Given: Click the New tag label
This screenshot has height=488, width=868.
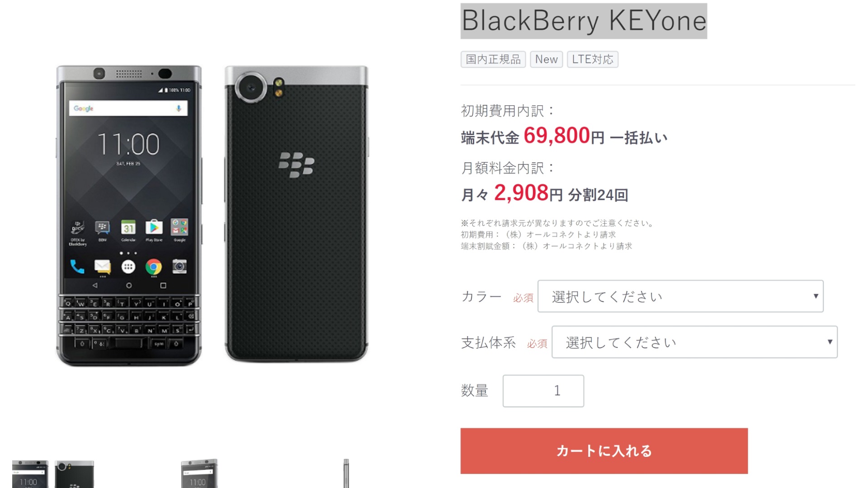Looking at the screenshot, I should [546, 59].
